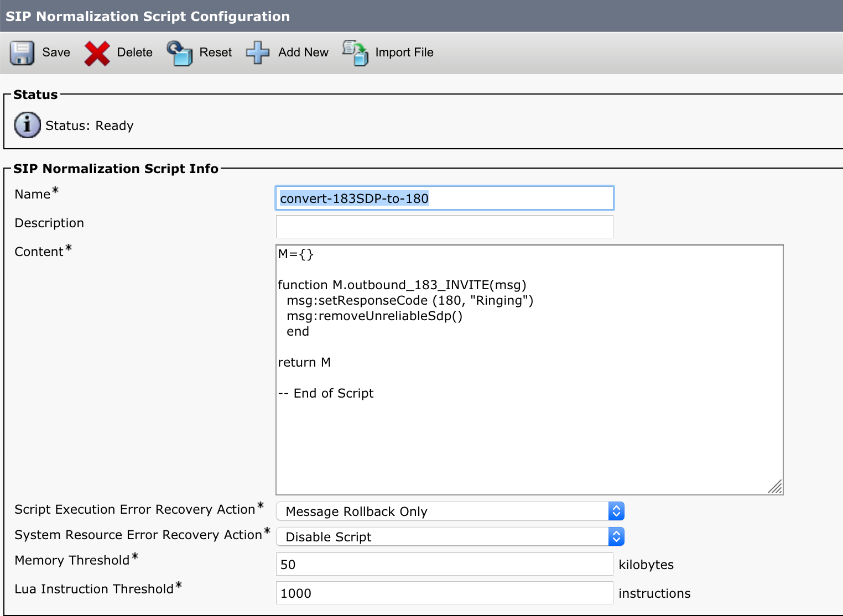The width and height of the screenshot is (843, 616).
Task: Click the Save toolbar label
Action: (55, 53)
